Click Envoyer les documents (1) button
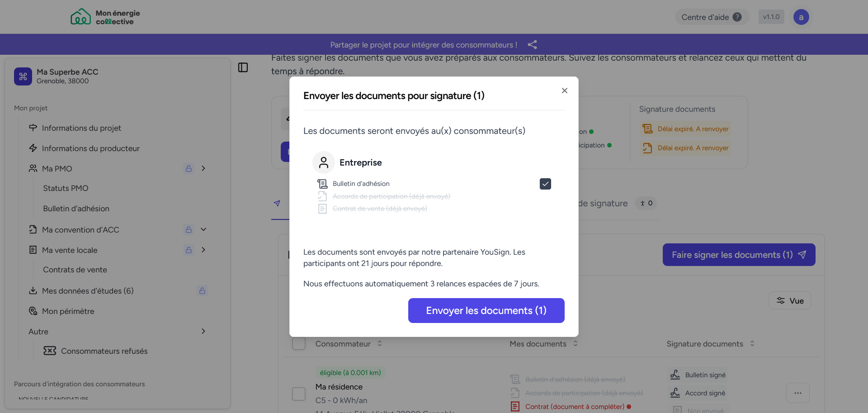 click(486, 310)
